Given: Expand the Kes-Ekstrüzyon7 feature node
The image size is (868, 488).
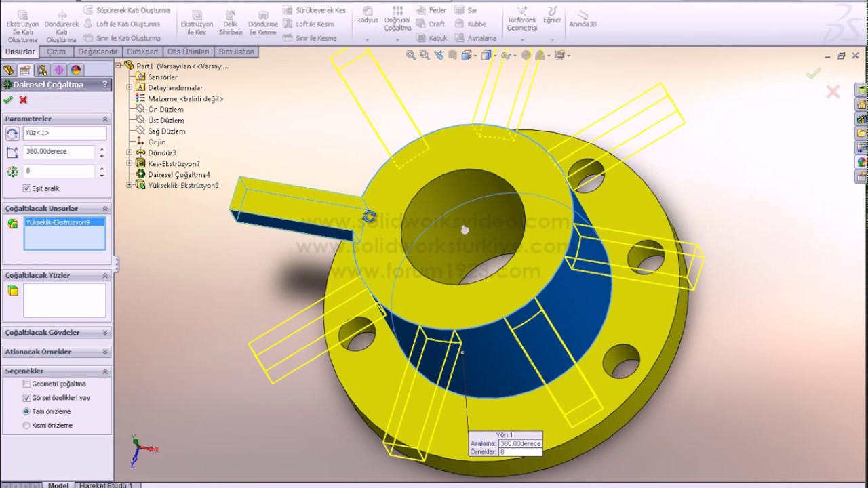Looking at the screenshot, I should (x=129, y=163).
